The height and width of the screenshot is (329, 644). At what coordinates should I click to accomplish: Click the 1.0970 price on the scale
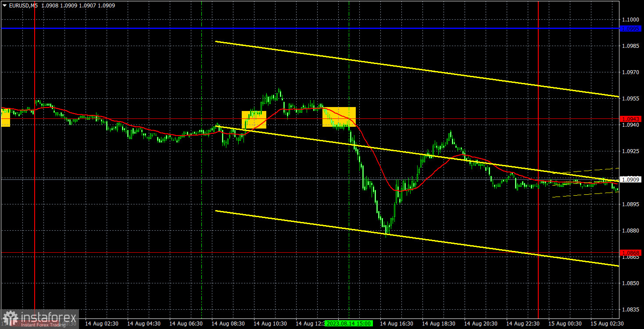point(630,72)
